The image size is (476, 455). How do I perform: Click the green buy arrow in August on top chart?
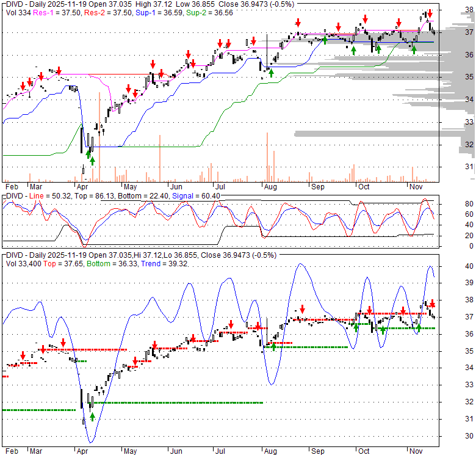click(271, 73)
